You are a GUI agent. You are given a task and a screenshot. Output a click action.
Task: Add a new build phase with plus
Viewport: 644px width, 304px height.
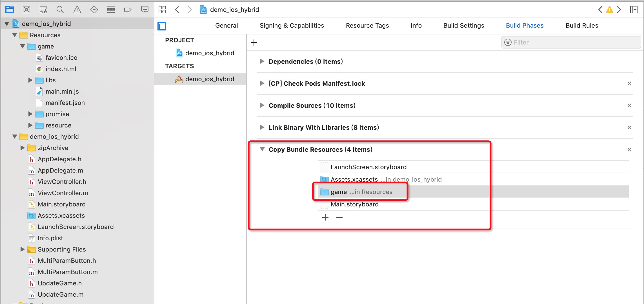pyautogui.click(x=254, y=43)
